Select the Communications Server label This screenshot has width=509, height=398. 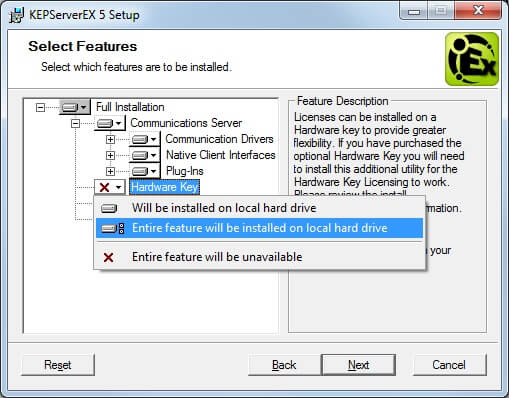[x=186, y=123]
